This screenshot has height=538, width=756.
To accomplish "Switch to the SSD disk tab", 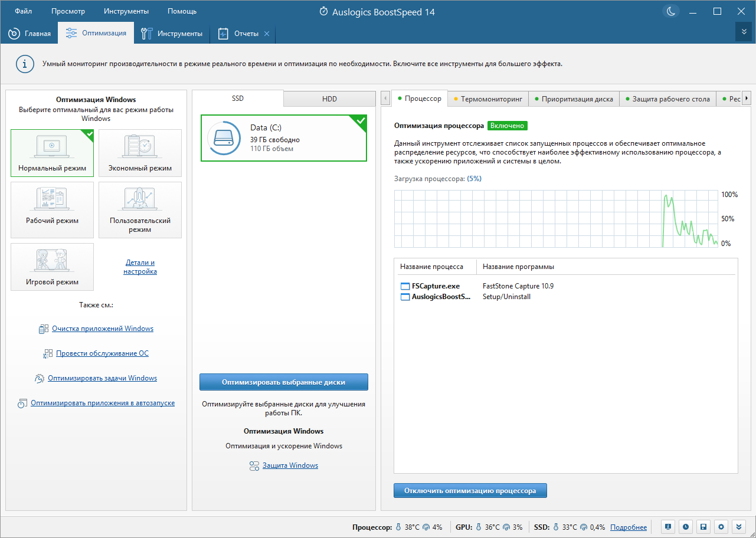I will click(238, 99).
